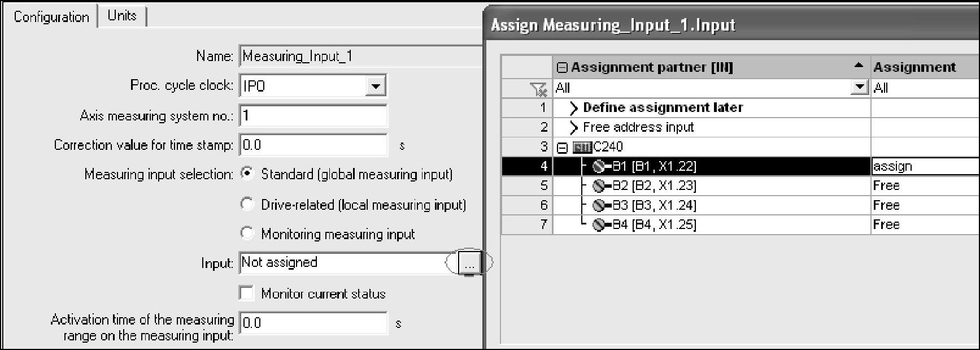The image size is (980, 350).
Task: Expand the Define assignment later row
Action: [574, 108]
